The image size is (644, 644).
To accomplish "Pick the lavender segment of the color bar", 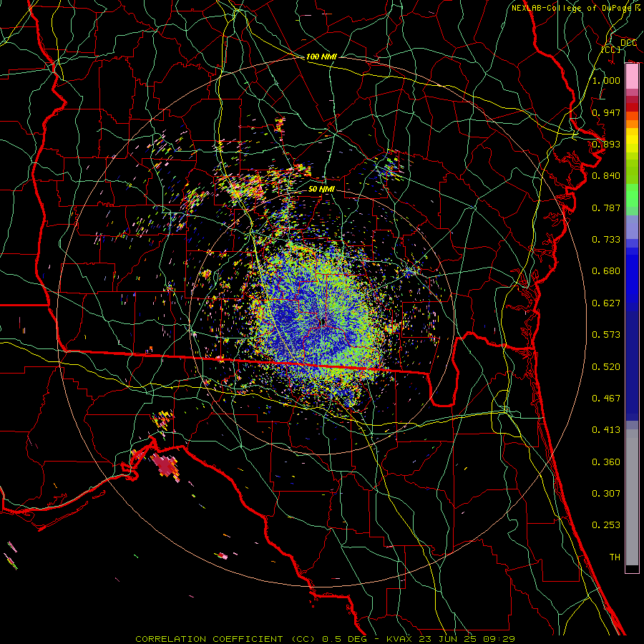I will (632, 227).
